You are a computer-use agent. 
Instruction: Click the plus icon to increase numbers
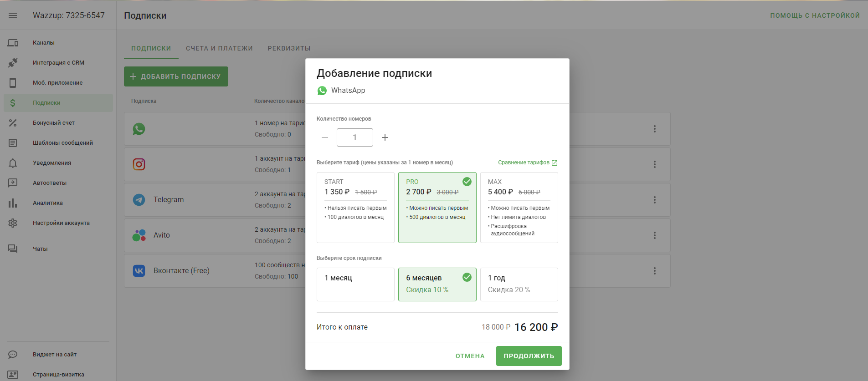(385, 137)
